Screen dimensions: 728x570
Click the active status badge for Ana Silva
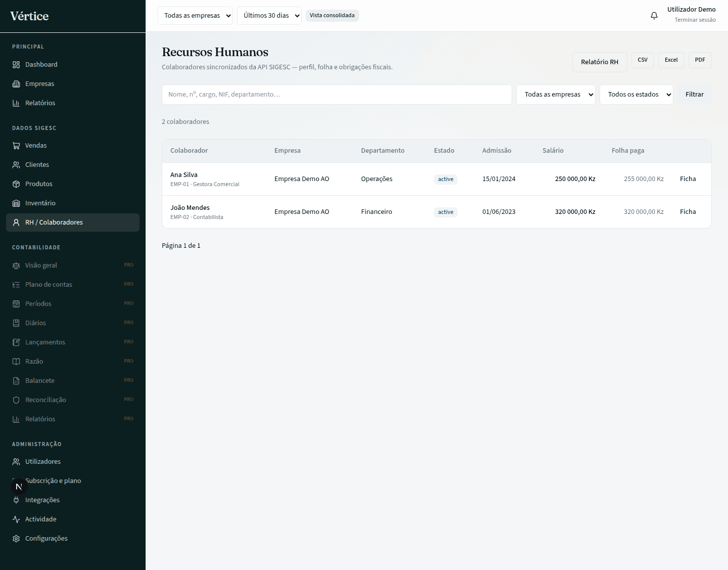point(445,180)
